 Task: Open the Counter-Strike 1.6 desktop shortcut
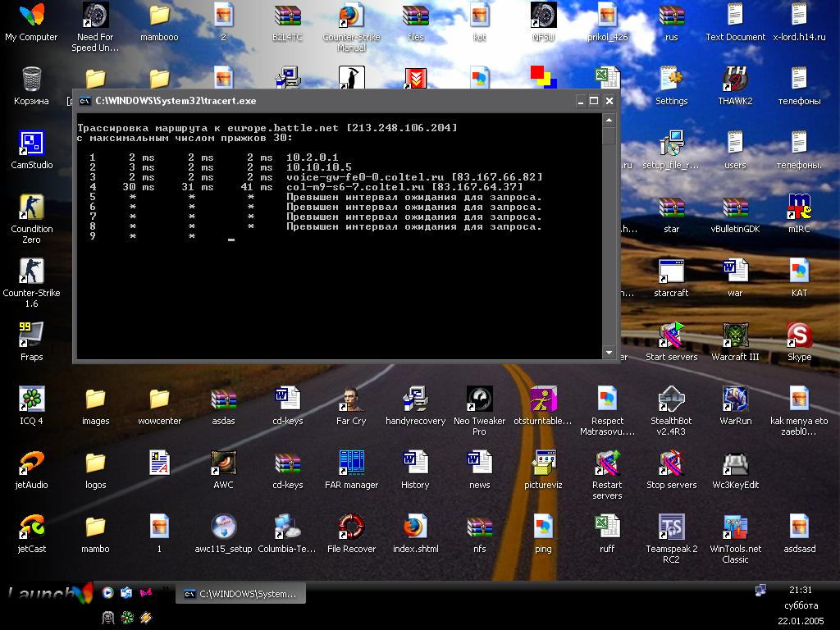coord(31,272)
